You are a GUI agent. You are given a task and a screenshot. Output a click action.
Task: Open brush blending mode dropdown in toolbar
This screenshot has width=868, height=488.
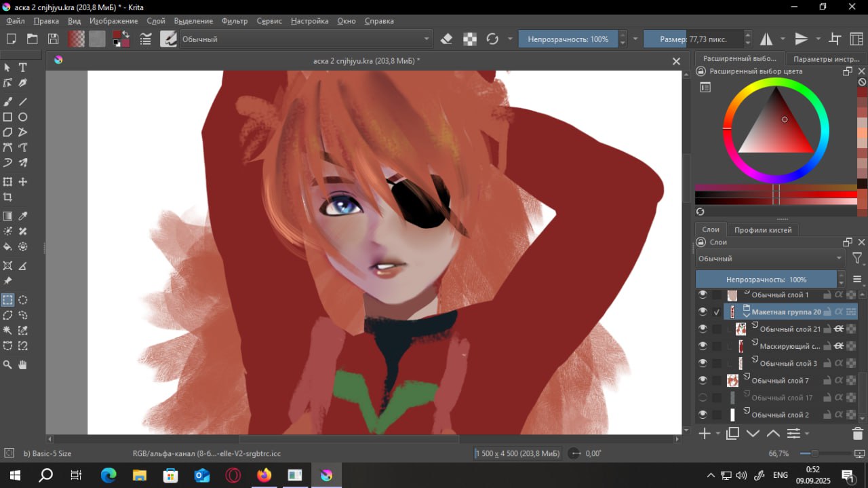305,39
